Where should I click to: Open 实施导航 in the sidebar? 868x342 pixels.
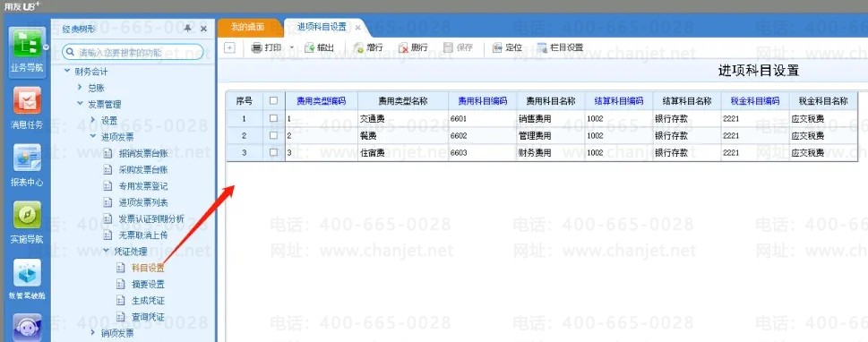[x=27, y=222]
